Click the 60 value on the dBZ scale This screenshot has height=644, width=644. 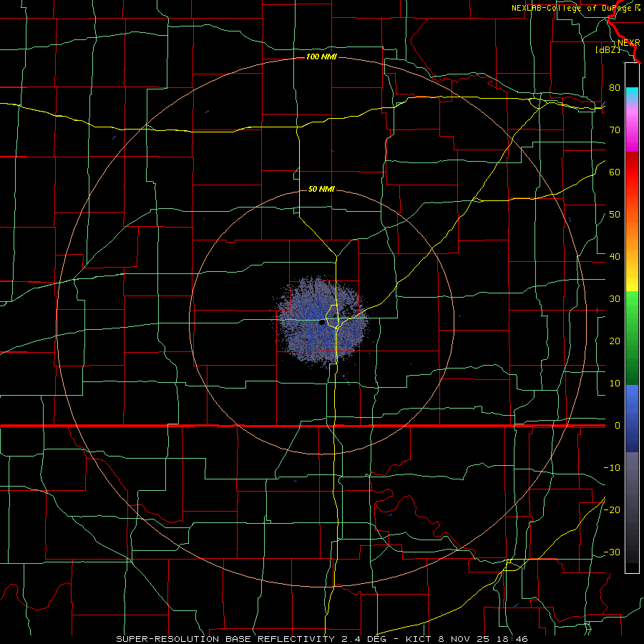(x=615, y=172)
